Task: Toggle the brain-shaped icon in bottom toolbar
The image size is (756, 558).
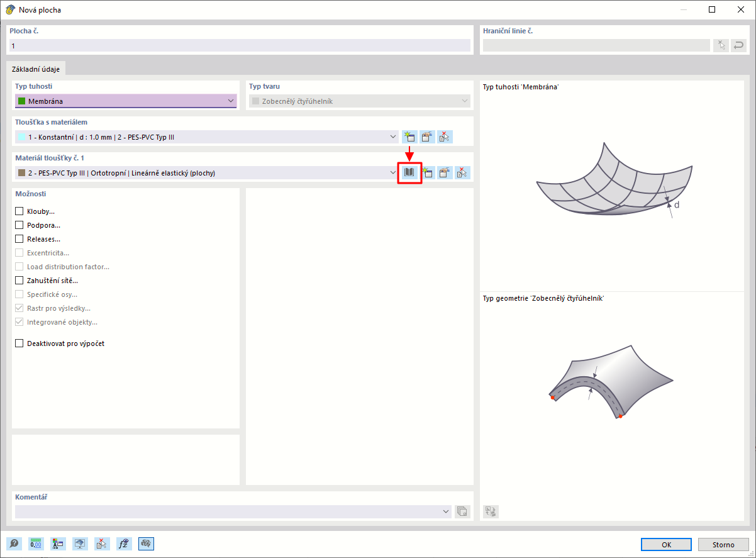Action: pos(146,544)
